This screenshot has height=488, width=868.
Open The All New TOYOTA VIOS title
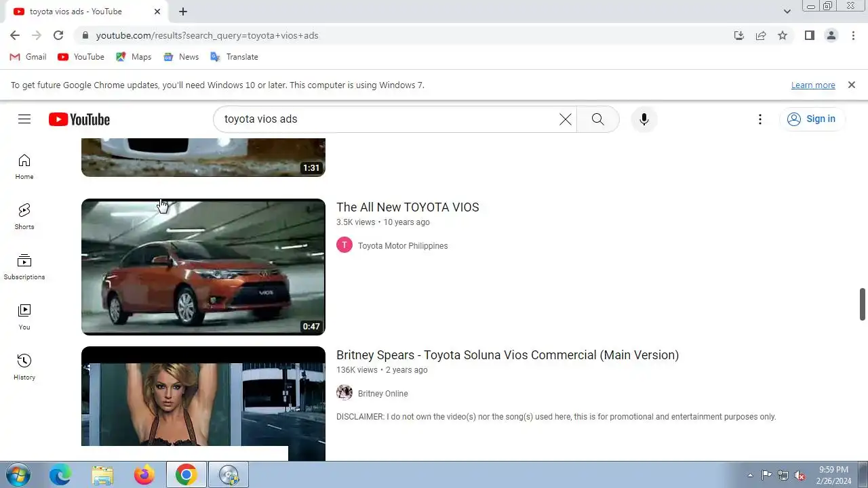(x=408, y=207)
